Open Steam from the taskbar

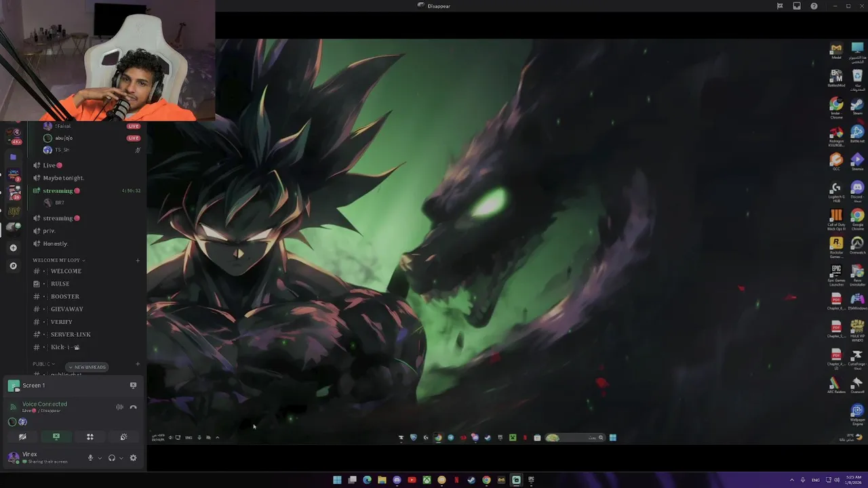[471, 480]
